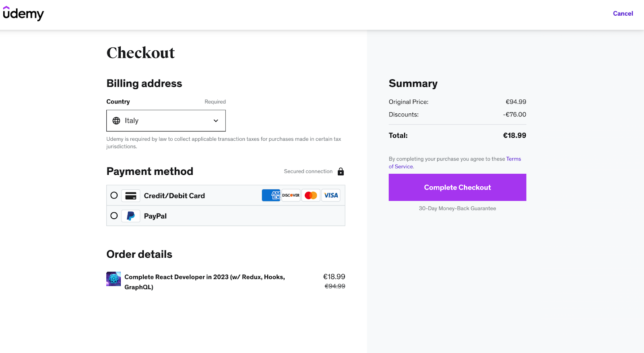Click the American Express logo

pyautogui.click(x=271, y=195)
